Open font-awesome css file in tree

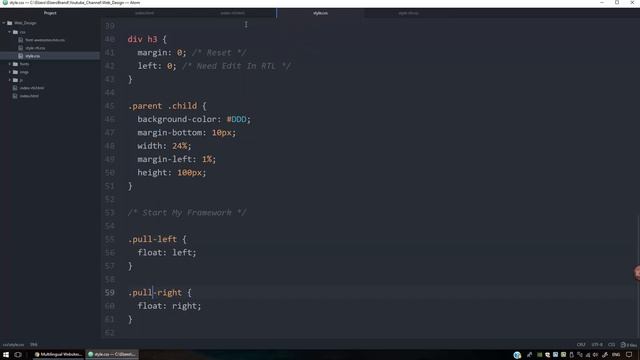click(x=44, y=40)
